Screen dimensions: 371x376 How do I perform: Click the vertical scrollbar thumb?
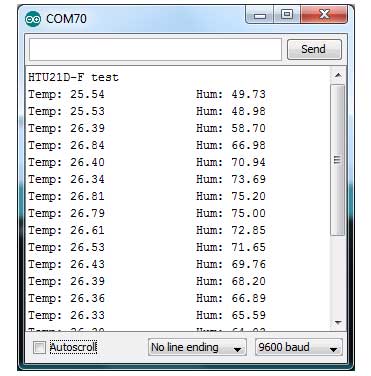338,160
